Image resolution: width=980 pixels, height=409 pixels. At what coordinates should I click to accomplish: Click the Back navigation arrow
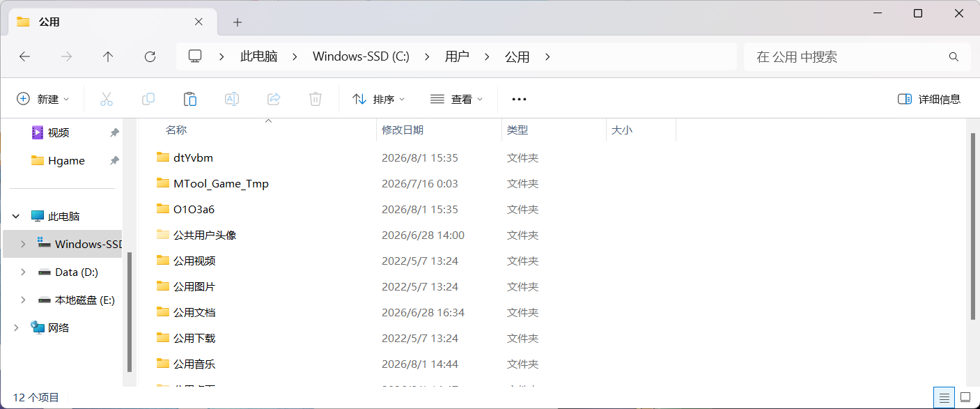[x=25, y=57]
